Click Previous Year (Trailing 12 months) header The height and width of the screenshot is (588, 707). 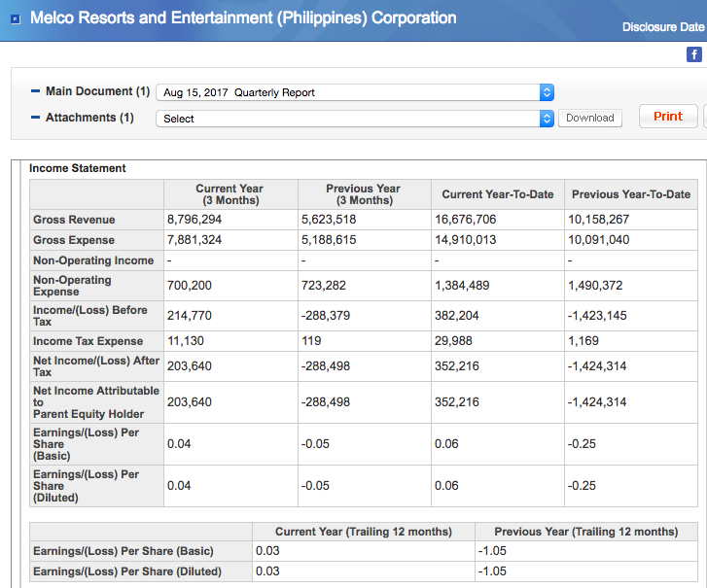coord(586,532)
